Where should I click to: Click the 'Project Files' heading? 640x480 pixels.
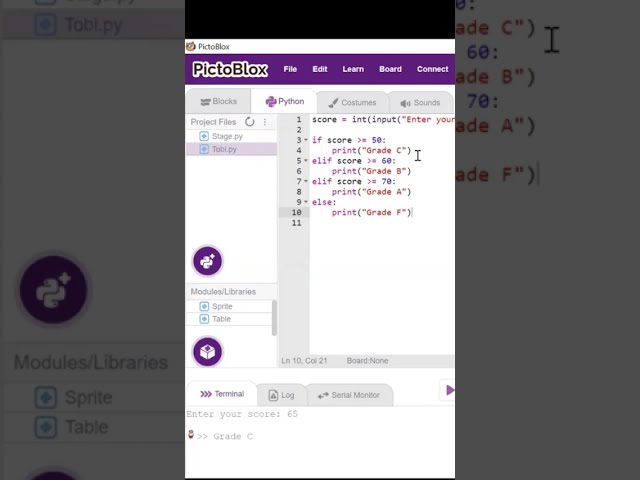213,122
